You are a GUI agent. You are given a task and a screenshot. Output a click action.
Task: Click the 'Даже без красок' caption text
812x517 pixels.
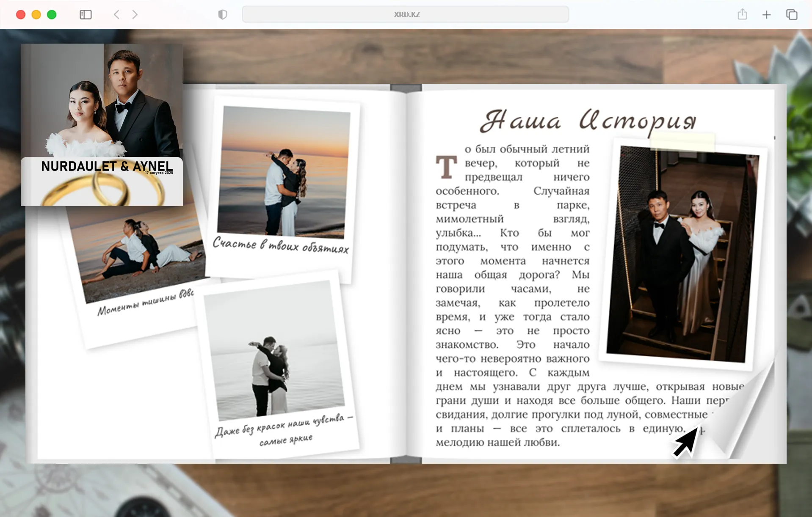pos(284,429)
